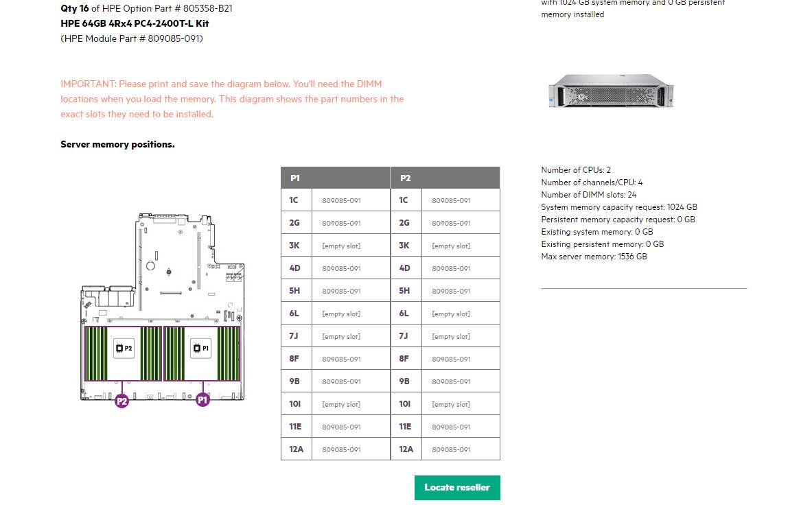Screen dimensions: 812x507
Task: Click the P1 table column header
Action: (336, 178)
